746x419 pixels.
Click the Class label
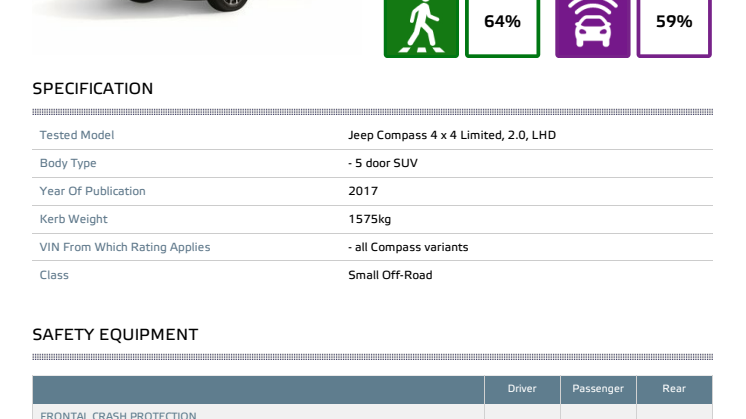point(54,275)
